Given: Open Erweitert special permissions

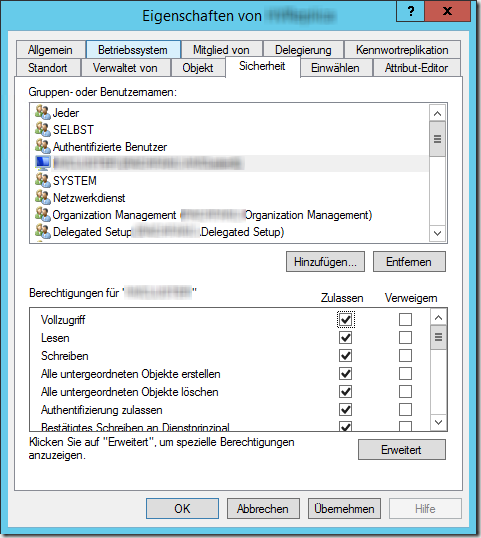Looking at the screenshot, I should [402, 449].
